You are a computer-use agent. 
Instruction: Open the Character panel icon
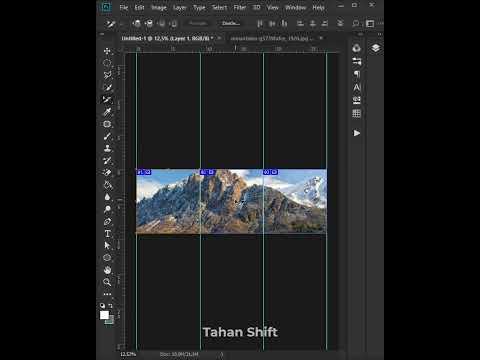(356, 87)
